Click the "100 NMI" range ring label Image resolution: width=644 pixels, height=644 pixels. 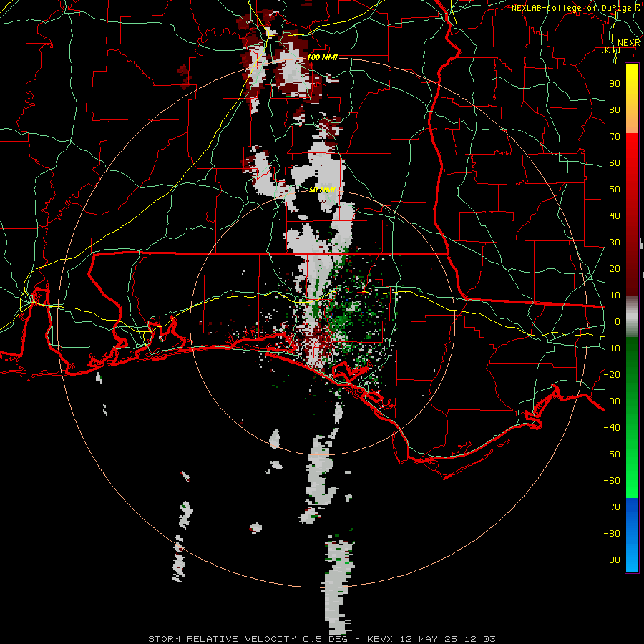pyautogui.click(x=322, y=57)
